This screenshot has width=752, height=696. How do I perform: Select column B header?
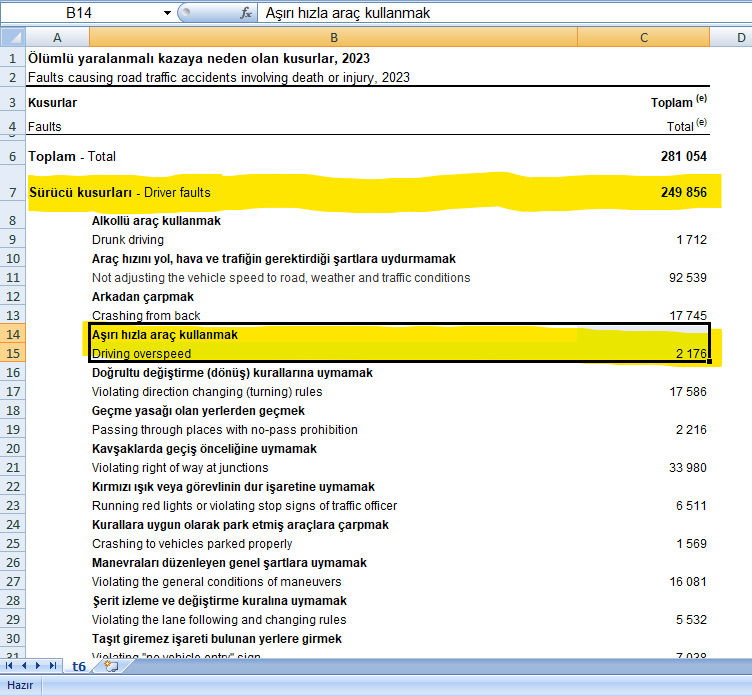click(334, 37)
